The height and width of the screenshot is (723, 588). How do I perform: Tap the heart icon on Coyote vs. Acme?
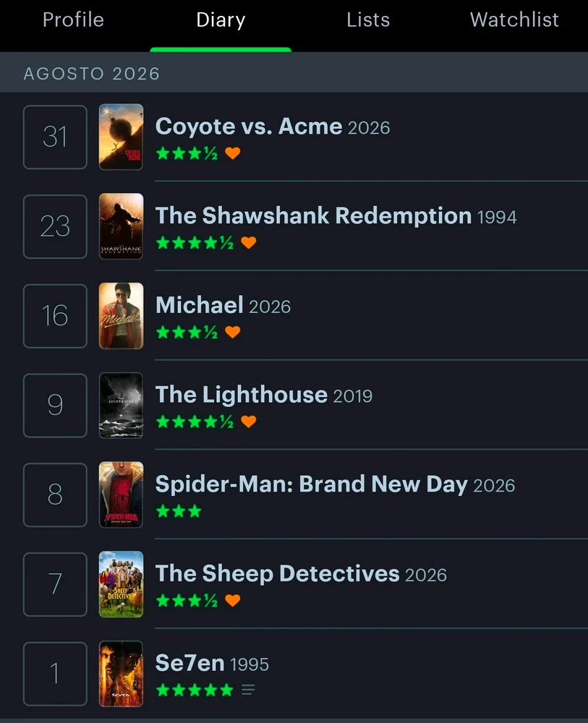tap(232, 153)
